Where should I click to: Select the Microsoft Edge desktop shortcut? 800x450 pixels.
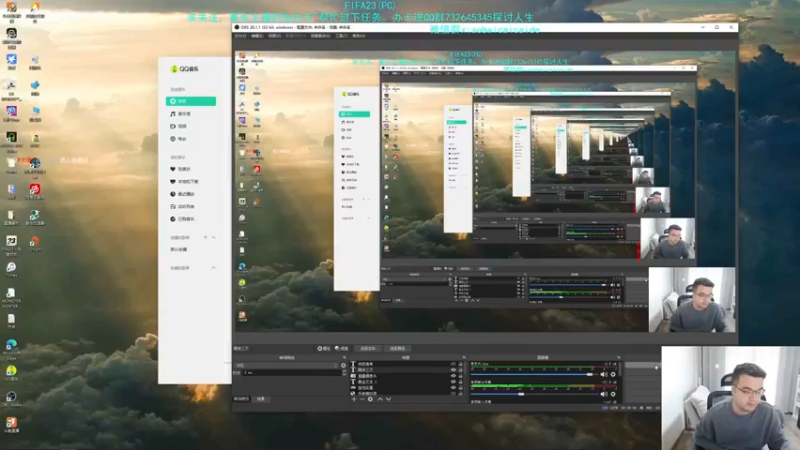coord(11,347)
